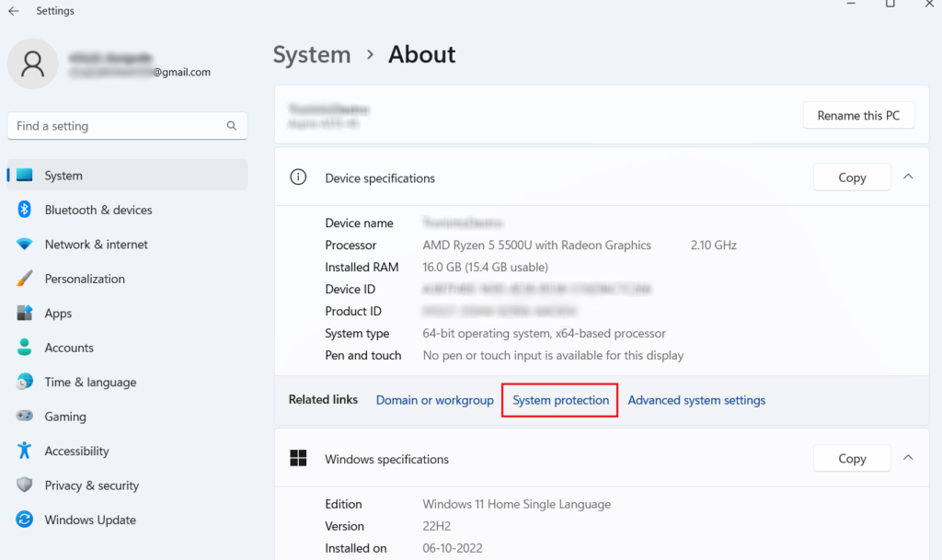Click the Network & internet wifi icon

[25, 245]
